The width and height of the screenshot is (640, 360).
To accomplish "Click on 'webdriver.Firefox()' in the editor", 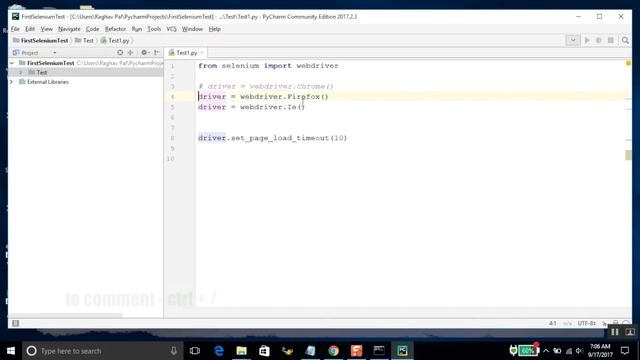I will point(284,97).
